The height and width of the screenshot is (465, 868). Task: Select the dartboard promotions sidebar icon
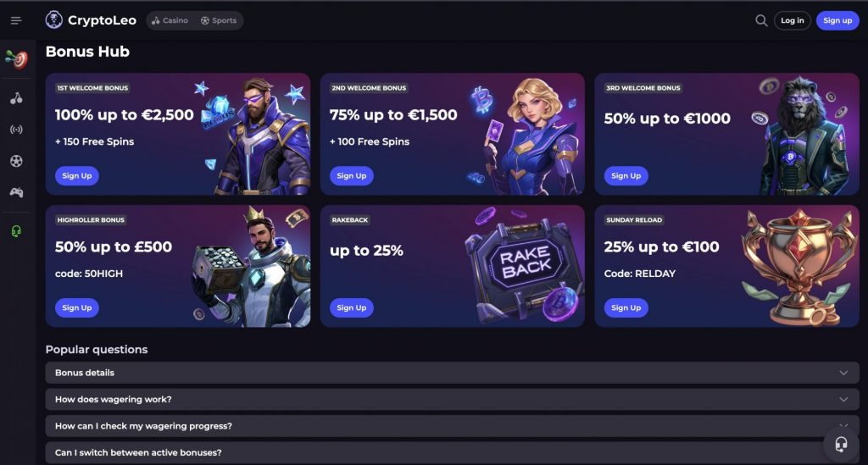pyautogui.click(x=17, y=58)
